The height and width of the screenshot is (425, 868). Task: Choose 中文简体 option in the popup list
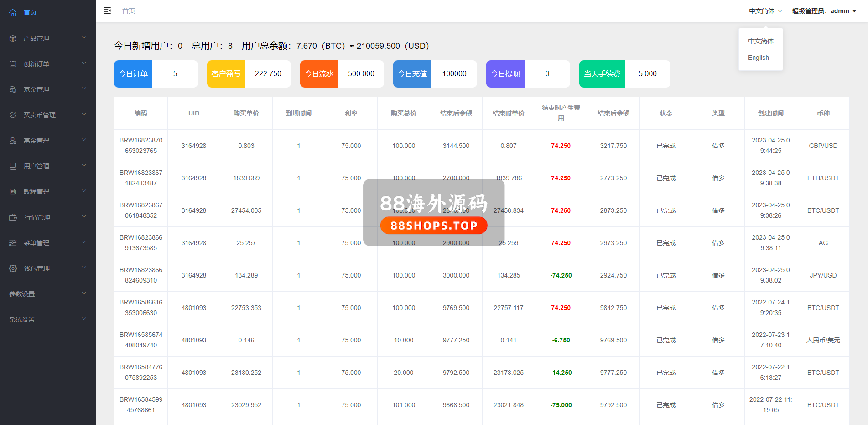coord(760,41)
